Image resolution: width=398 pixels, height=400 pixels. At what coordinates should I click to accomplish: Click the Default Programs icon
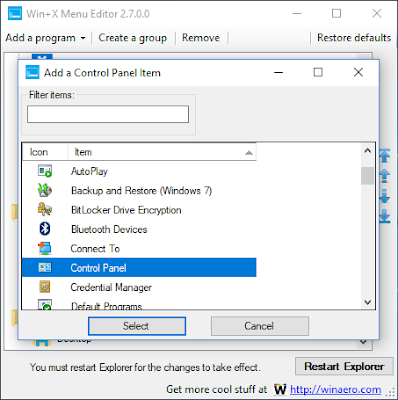pyautogui.click(x=45, y=305)
